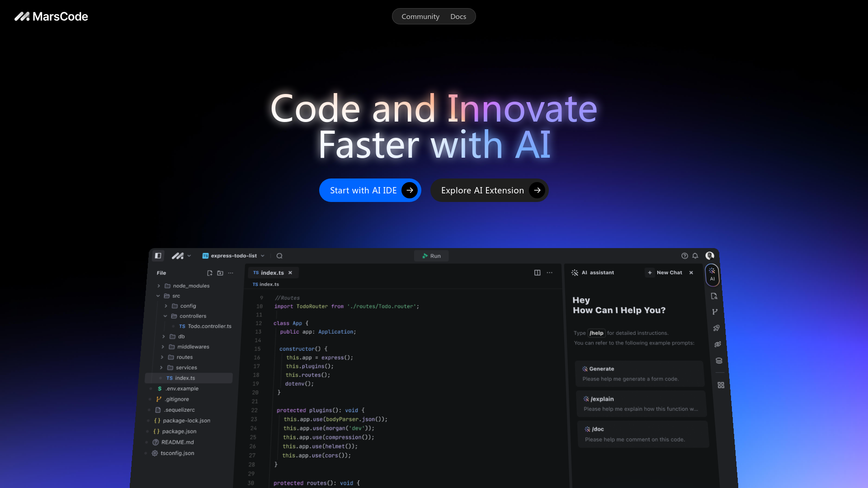Click the split editor icon
The height and width of the screenshot is (488, 868).
click(x=537, y=273)
